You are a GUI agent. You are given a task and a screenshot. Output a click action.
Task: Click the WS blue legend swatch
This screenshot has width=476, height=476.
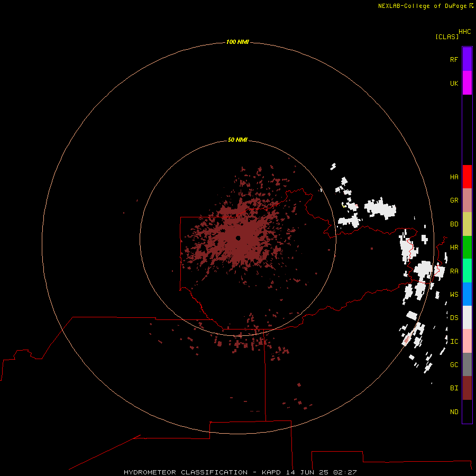pyautogui.click(x=467, y=294)
